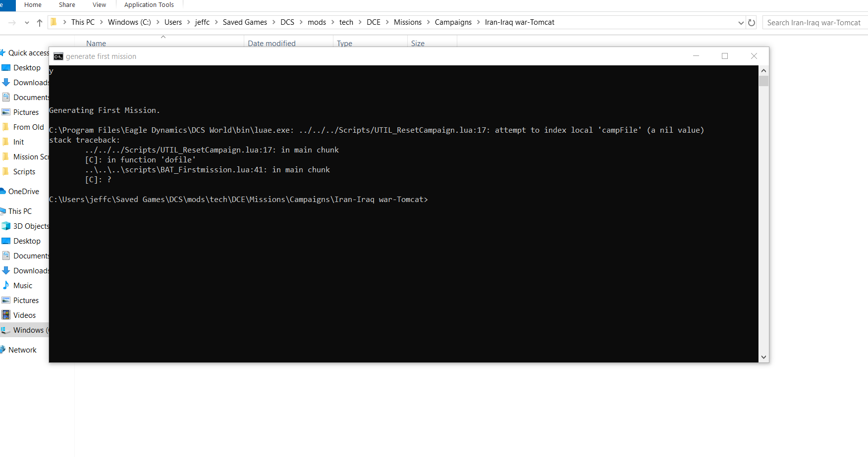Navigate to Users breadcrumb
This screenshot has width=868, height=457.
(x=173, y=22)
